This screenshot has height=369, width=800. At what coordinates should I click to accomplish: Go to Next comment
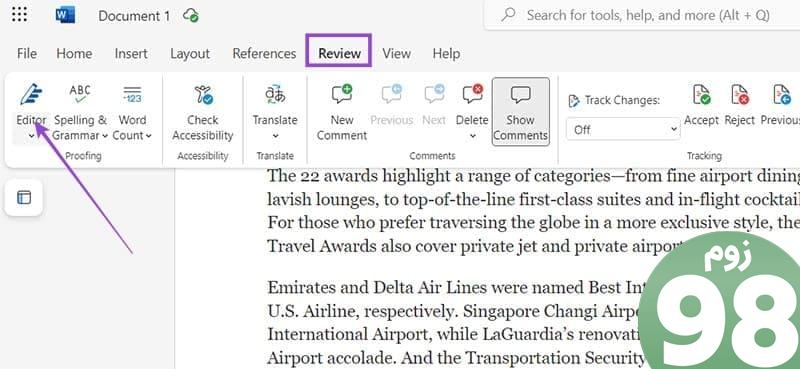click(x=434, y=106)
